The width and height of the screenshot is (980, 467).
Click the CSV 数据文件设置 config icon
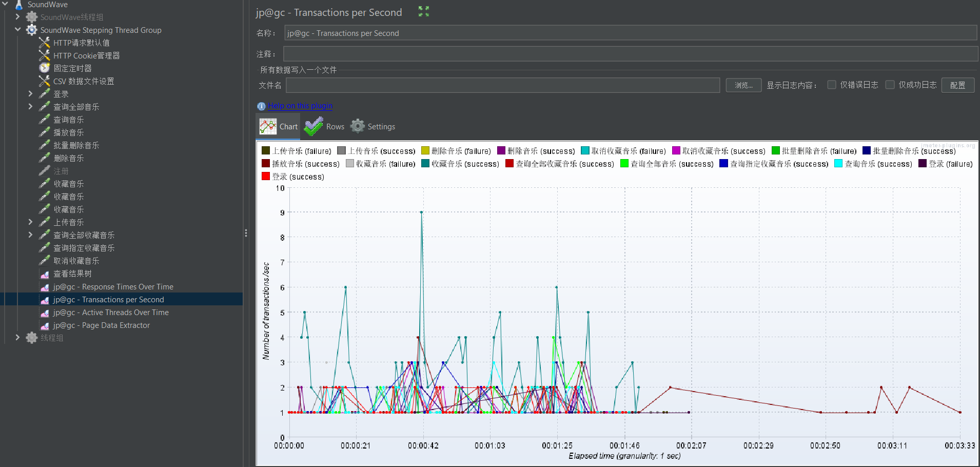click(x=45, y=81)
